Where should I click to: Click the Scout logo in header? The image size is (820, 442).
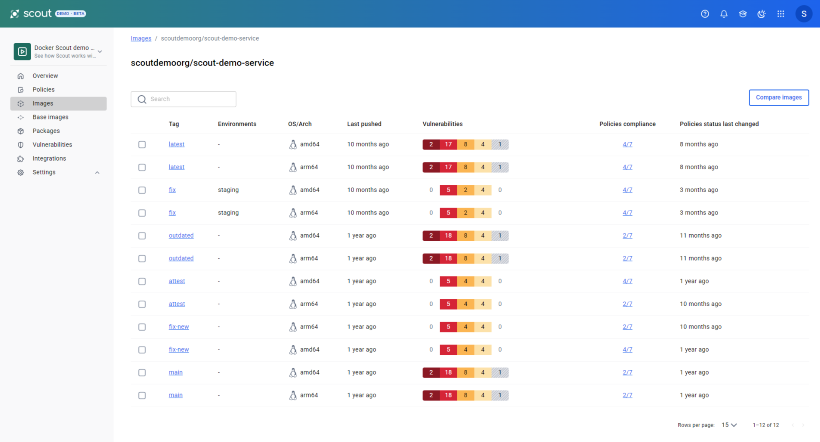click(32, 14)
